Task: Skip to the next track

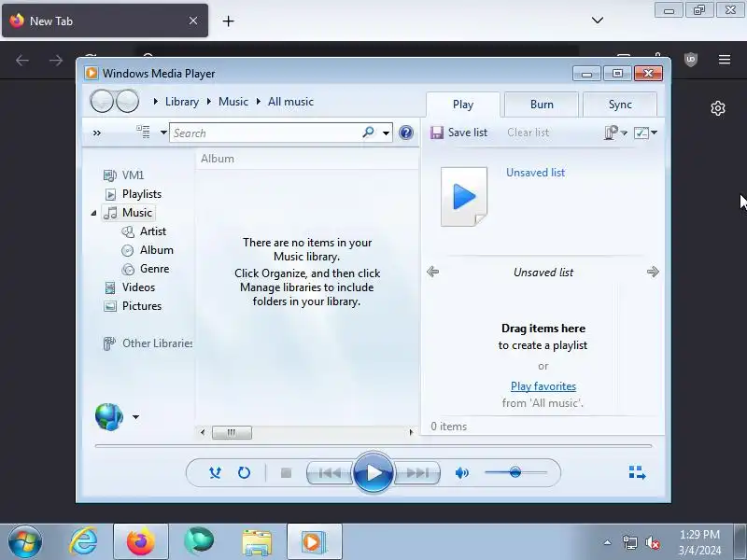Action: click(x=417, y=473)
